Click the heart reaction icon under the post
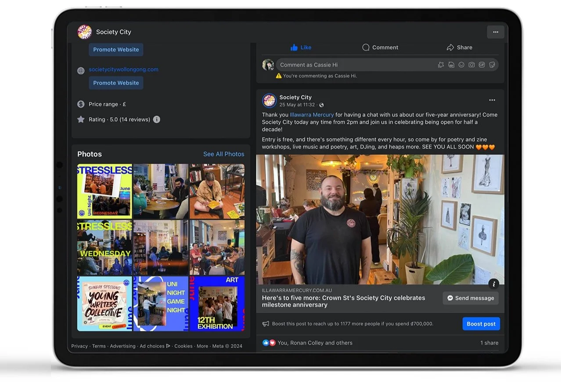This screenshot has height=392, width=561. tap(272, 343)
